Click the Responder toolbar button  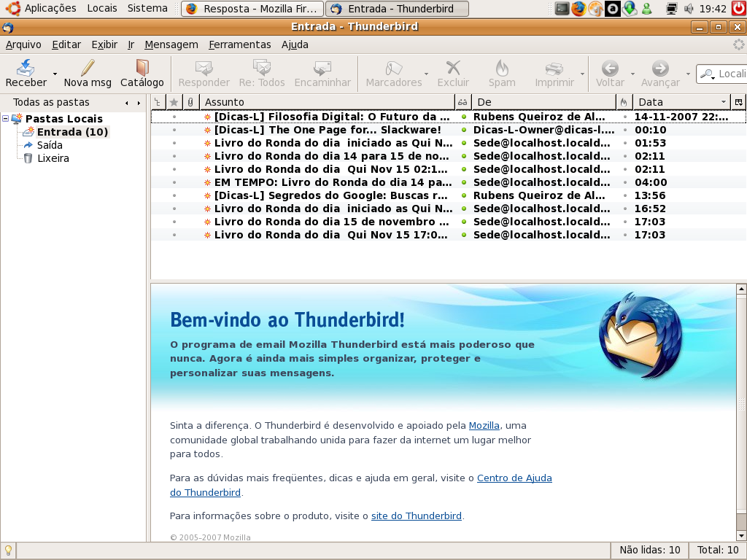click(x=204, y=74)
